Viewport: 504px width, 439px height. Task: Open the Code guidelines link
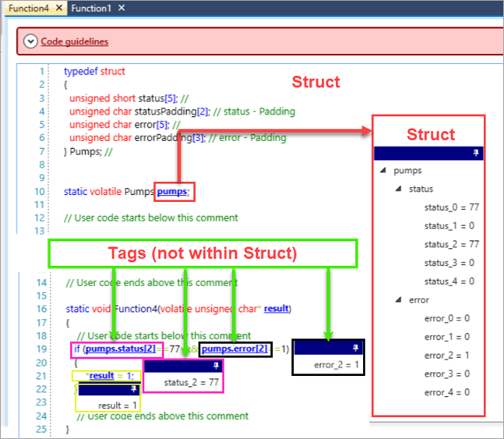74,41
